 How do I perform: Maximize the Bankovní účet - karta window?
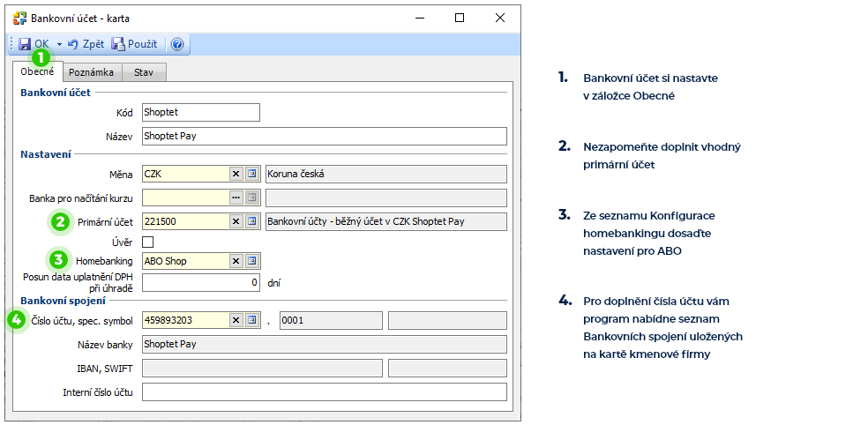[x=460, y=18]
